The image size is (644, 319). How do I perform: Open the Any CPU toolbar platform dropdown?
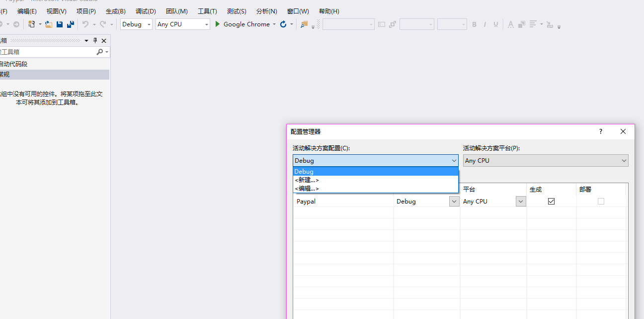[x=183, y=24]
